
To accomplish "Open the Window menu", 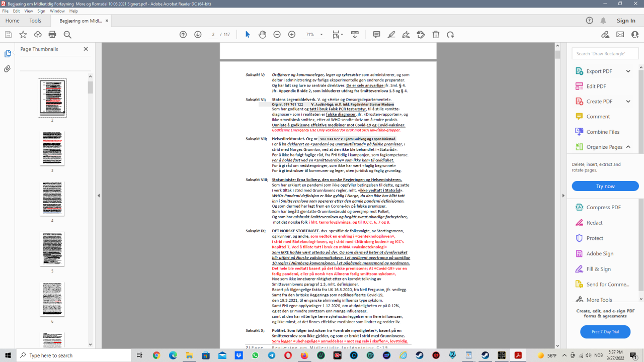I will 57,11.
